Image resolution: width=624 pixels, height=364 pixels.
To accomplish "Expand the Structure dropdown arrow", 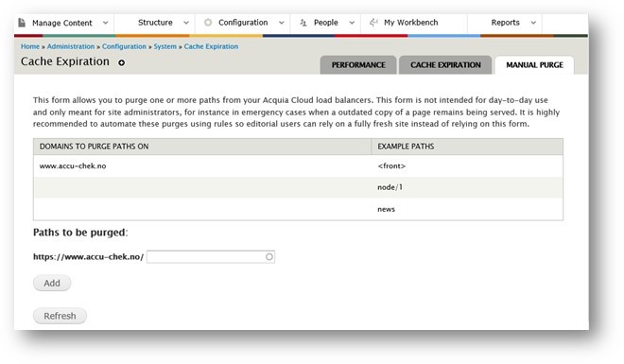I will pyautogui.click(x=186, y=23).
